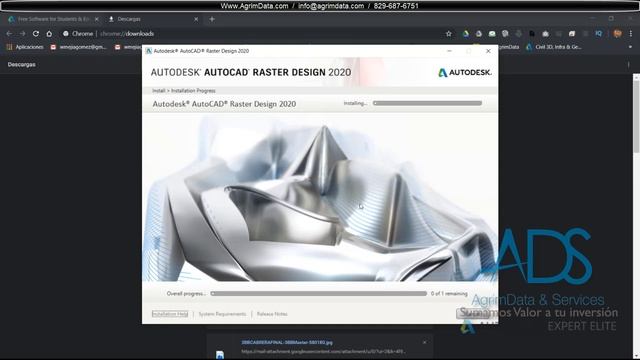Bookmark this page with the star icon
The width and height of the screenshot is (640, 360).
point(449,34)
